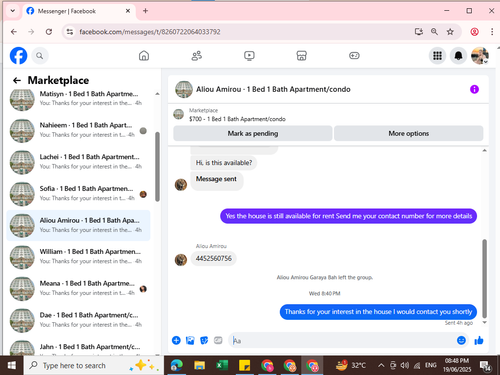The height and width of the screenshot is (375, 500).
Task: Open the Facebook logo home link
Action: (x=18, y=56)
